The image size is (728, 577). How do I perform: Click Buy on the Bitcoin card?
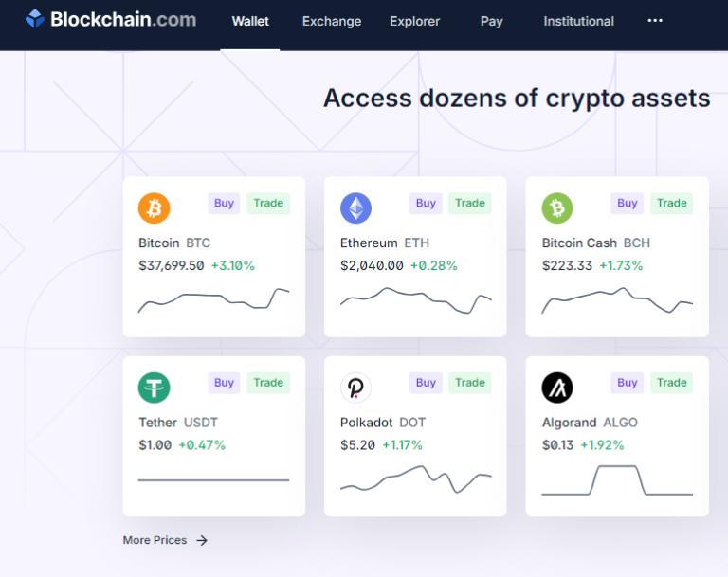coord(224,204)
